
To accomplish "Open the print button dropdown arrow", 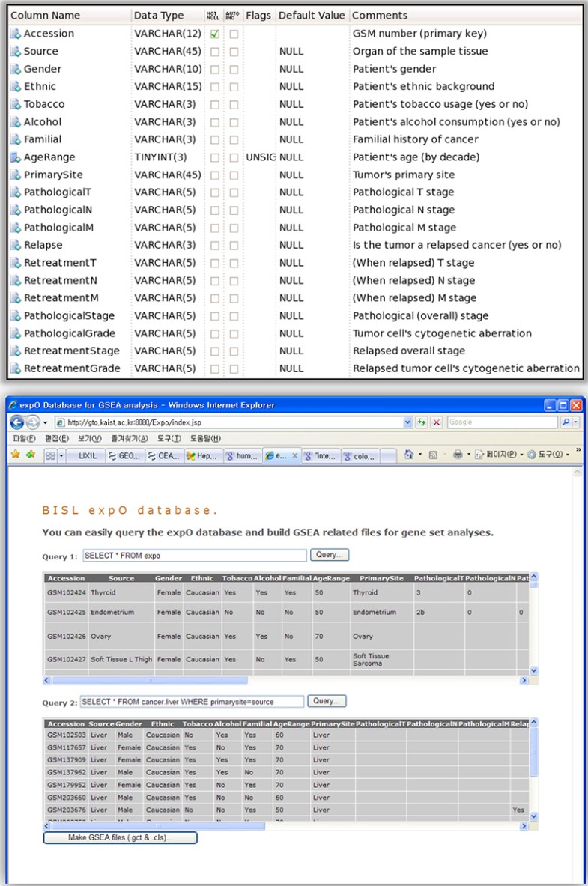I will [x=468, y=455].
